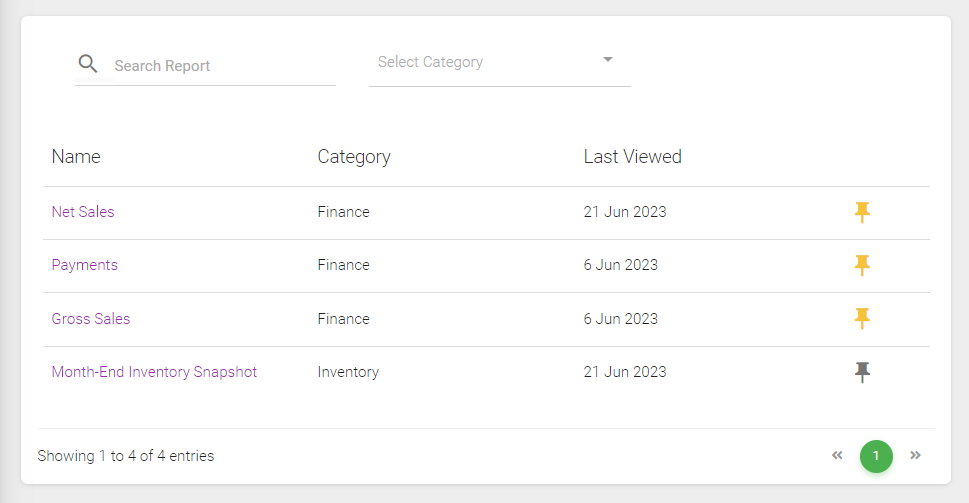Click Net Sales date 21 Jun 2023
The width and height of the screenshot is (969, 503).
625,212
